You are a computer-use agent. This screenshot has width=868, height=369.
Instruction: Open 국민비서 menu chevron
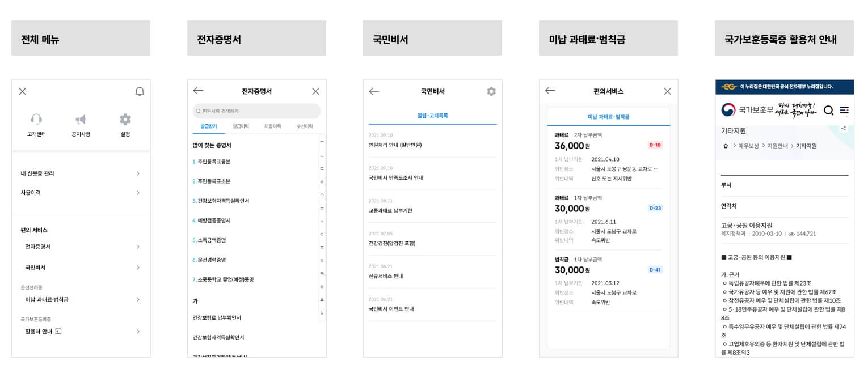(138, 268)
